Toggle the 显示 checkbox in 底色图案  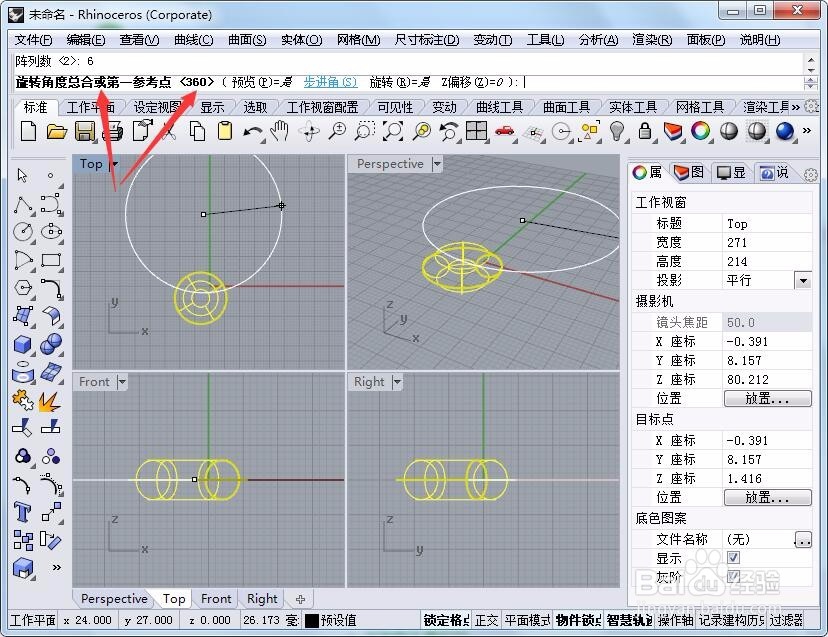733,557
